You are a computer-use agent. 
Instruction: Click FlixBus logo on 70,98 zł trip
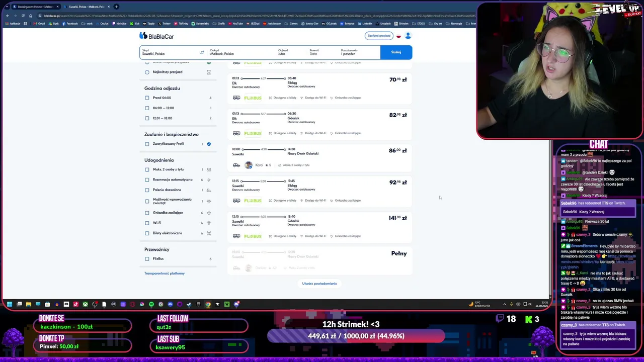pos(253,98)
